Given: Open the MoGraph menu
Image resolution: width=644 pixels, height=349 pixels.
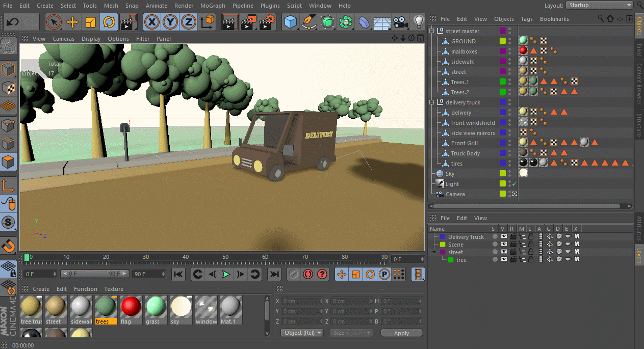Looking at the screenshot, I should pos(213,6).
